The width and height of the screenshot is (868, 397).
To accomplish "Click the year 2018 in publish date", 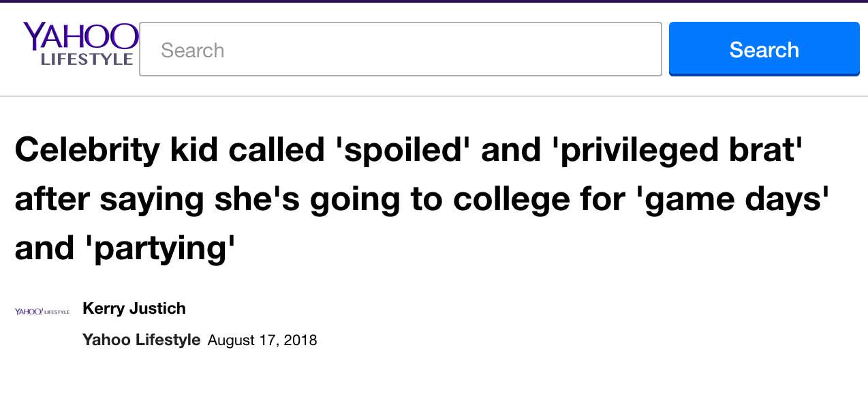I will (301, 340).
